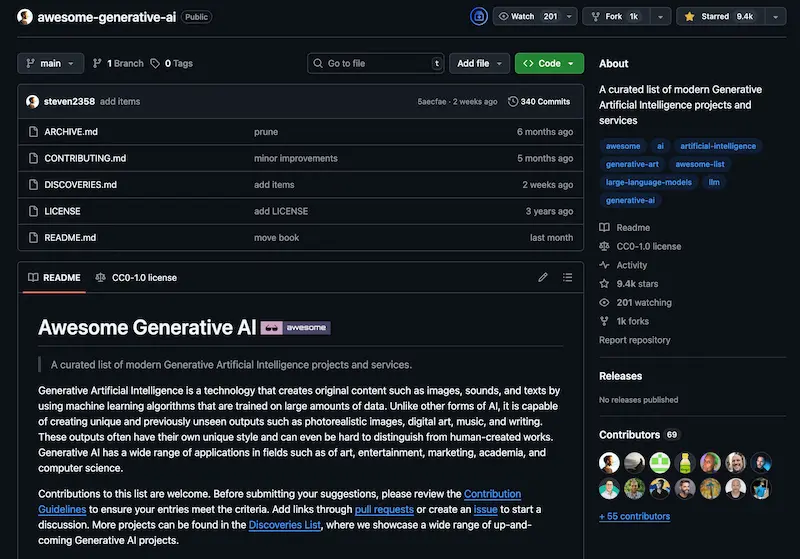Open the Add file dropdown

point(479,63)
